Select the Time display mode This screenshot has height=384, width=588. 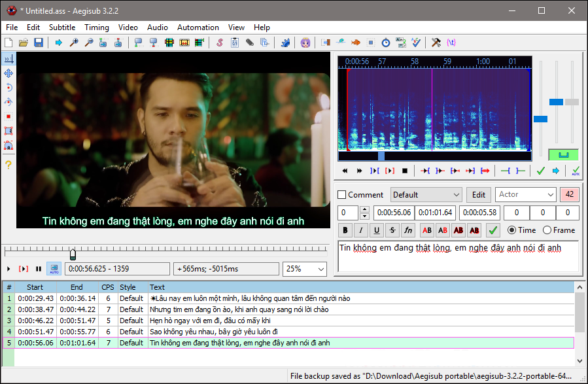(511, 230)
